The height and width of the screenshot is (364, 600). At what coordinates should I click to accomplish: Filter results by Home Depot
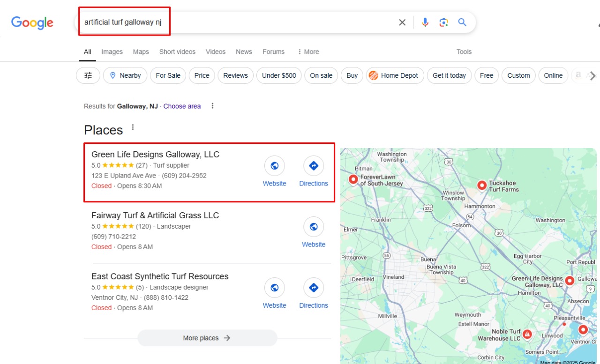395,75
